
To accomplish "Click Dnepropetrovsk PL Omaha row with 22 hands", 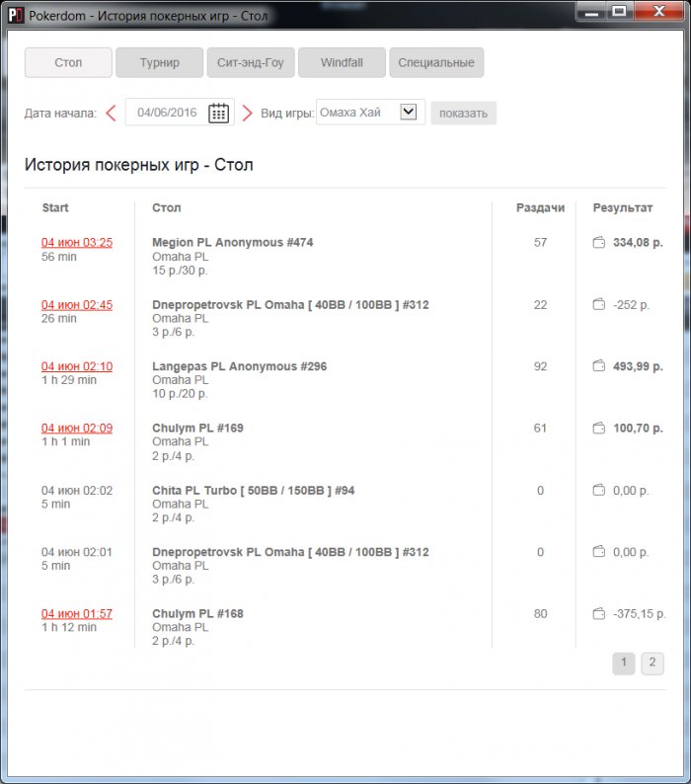I will tap(290, 305).
